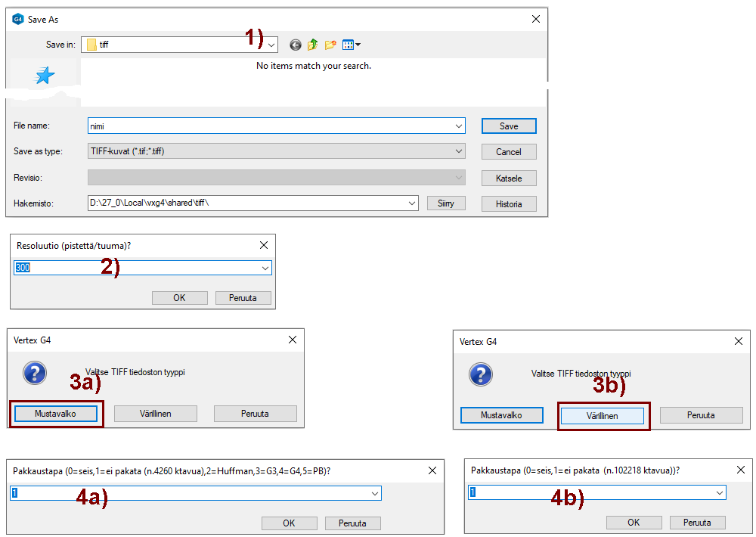Close the n.102218 Pakkaustapa dialog
756x537 pixels.
pyautogui.click(x=741, y=470)
